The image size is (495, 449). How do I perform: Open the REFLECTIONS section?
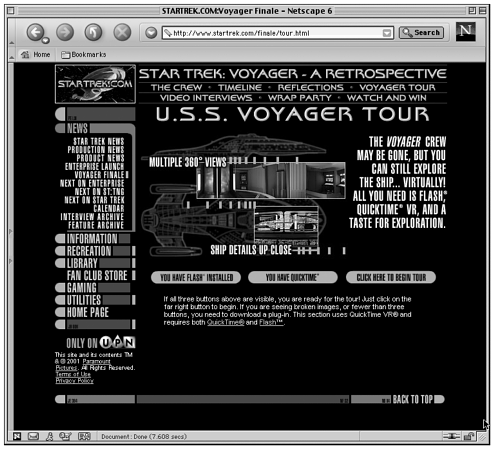click(x=310, y=87)
